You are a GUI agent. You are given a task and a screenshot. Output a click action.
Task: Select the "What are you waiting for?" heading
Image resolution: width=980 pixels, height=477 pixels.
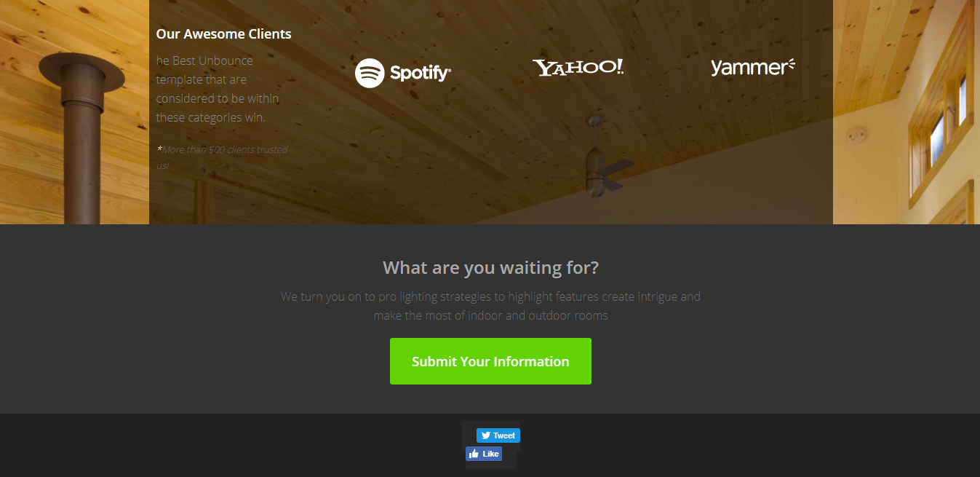490,267
